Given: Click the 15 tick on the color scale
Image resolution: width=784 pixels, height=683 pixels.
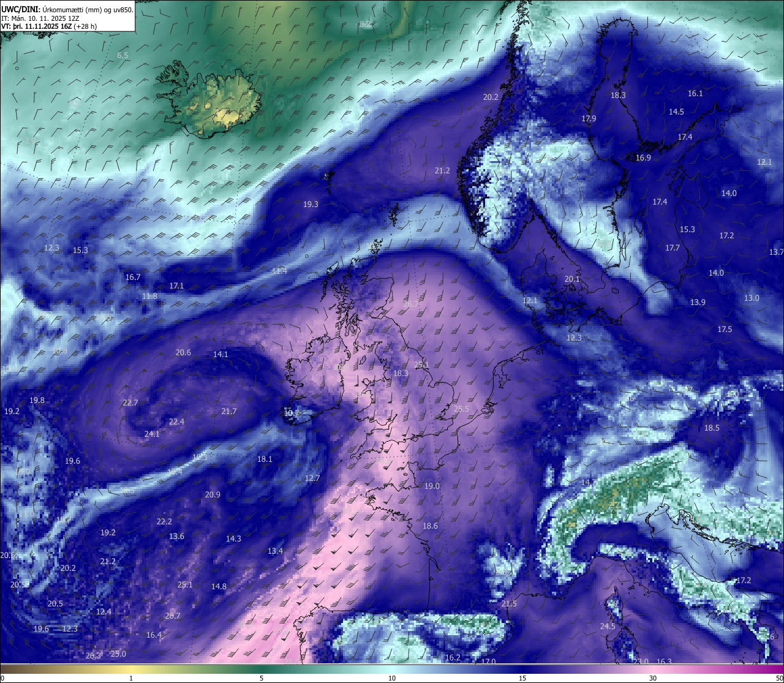Looking at the screenshot, I should [522, 678].
